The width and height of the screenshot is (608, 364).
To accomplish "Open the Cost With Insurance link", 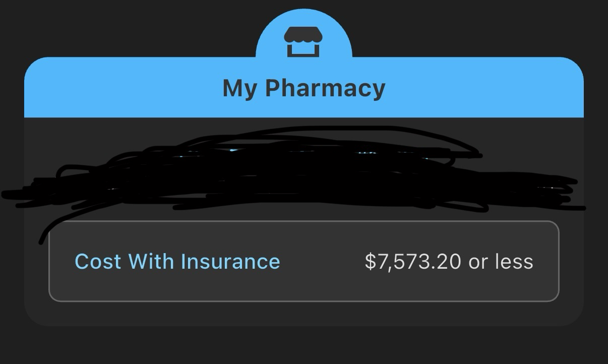I will 177,262.
